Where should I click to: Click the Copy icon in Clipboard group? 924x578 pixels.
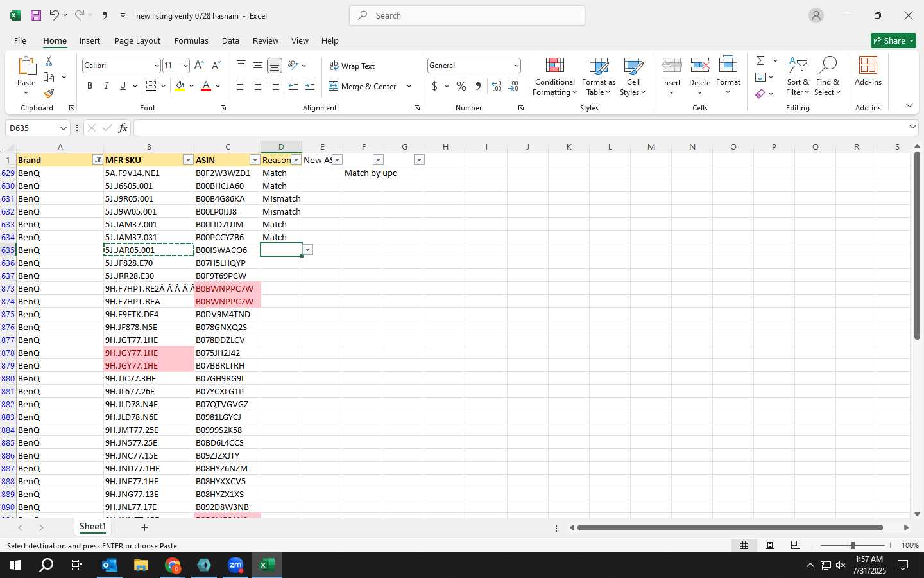coord(49,77)
